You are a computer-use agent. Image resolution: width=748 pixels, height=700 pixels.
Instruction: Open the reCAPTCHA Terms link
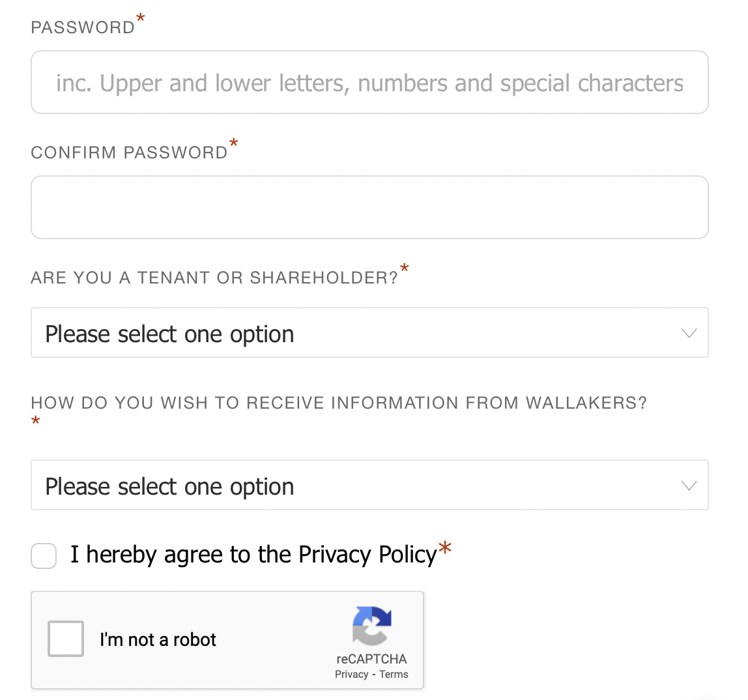[394, 675]
